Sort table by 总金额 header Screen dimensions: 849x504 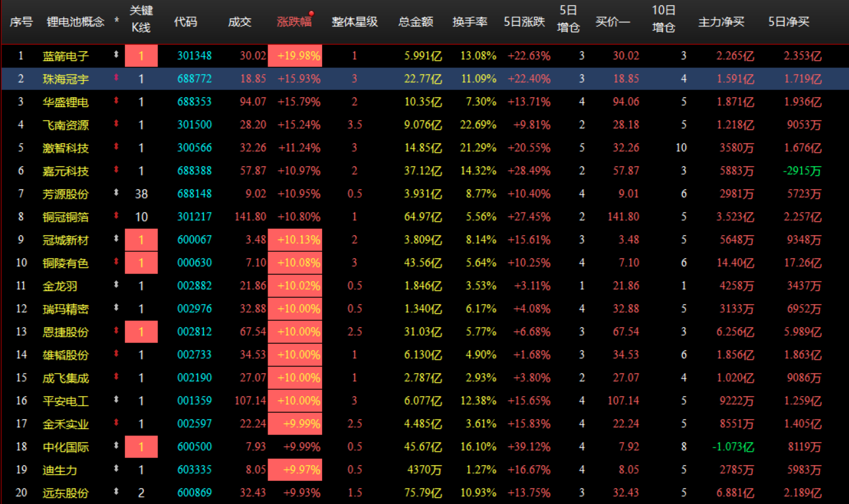tap(416, 22)
